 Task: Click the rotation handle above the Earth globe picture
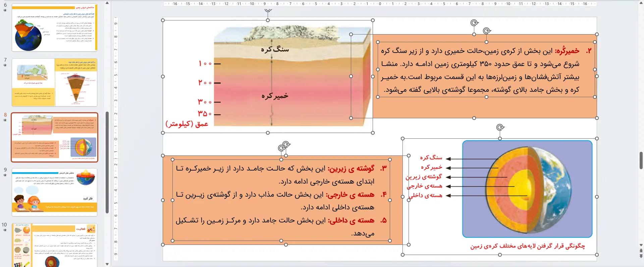click(500, 127)
